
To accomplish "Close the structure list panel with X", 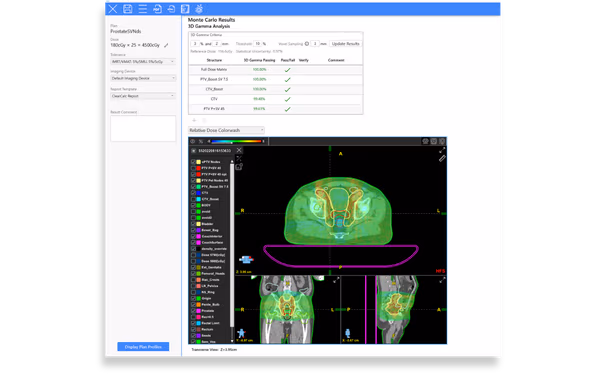I will pyautogui.click(x=239, y=150).
